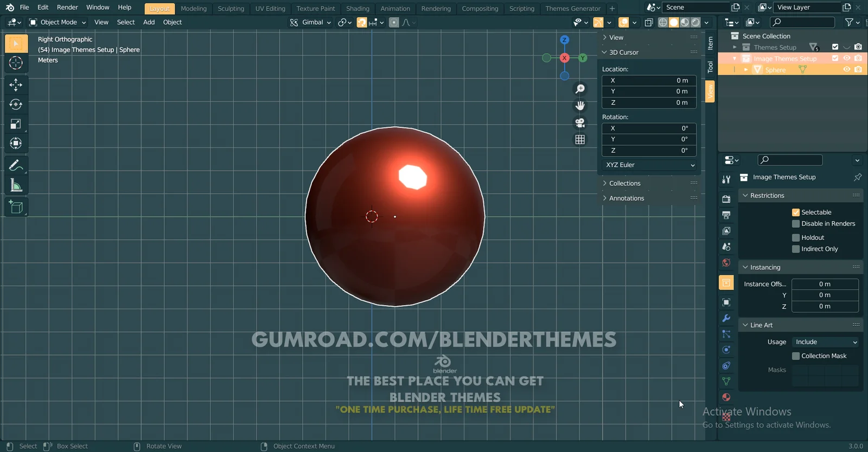Open the World properties tab
This screenshot has width=868, height=452.
coord(726,263)
